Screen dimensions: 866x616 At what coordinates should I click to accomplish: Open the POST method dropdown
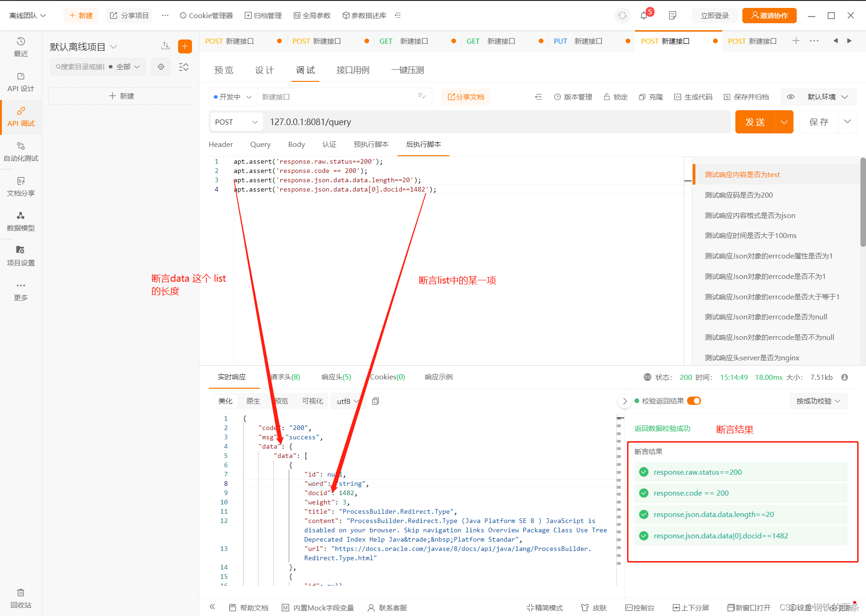pos(236,122)
